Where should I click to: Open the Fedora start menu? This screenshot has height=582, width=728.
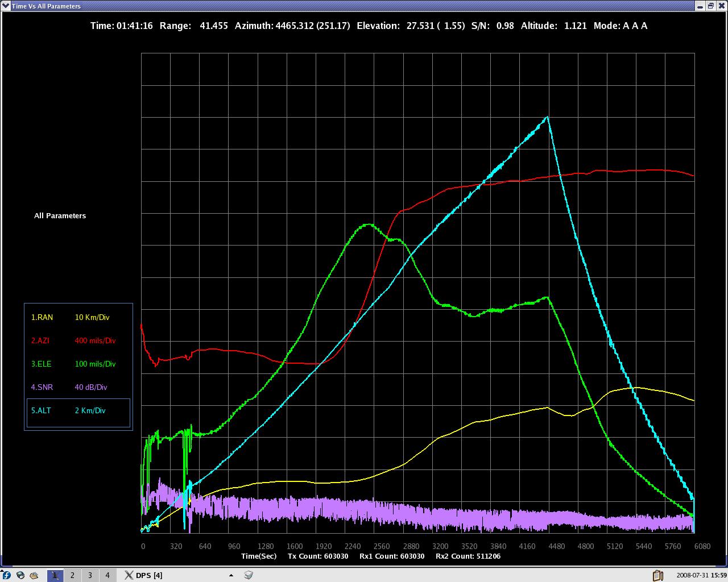(6, 575)
